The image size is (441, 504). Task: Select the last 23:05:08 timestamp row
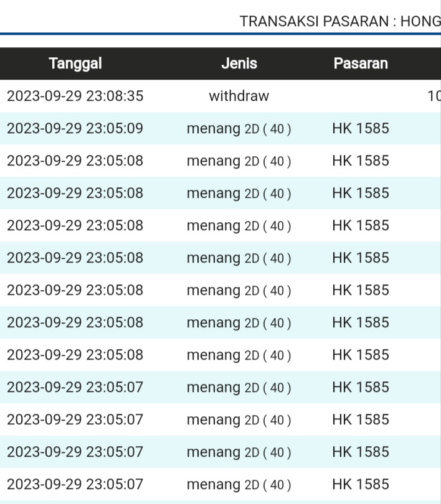point(75,355)
